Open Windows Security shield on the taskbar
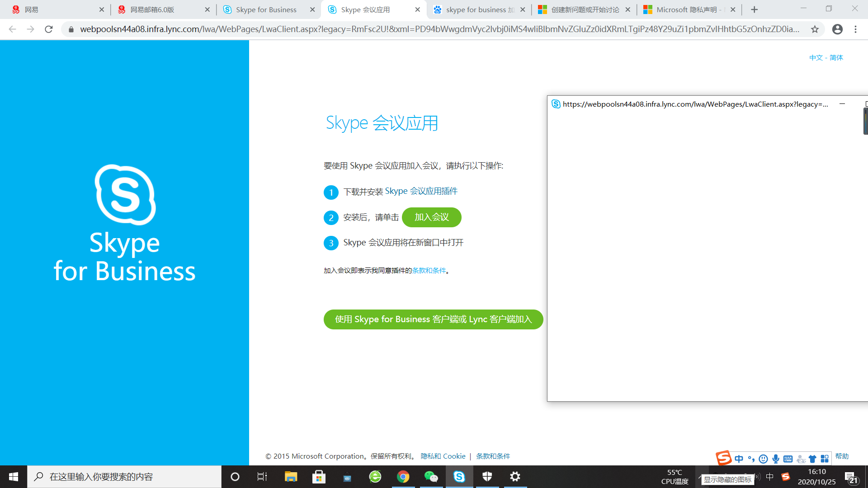Screen dimensions: 868x488 (x=487, y=477)
